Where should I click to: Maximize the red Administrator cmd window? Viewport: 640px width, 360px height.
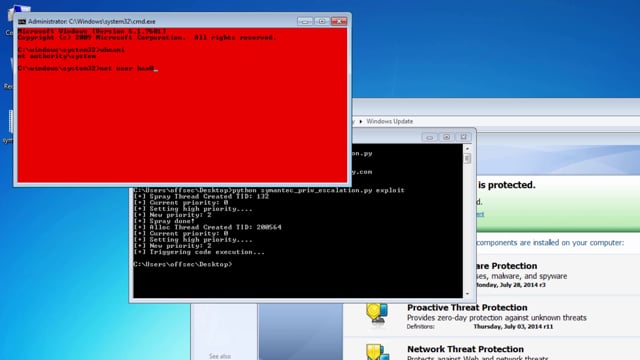tap(322, 21)
